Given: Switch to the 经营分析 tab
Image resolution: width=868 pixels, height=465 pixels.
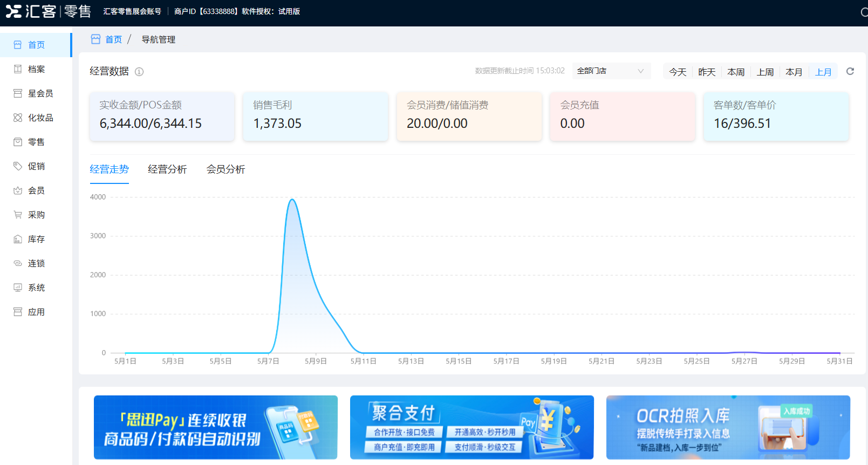Looking at the screenshot, I should [x=167, y=169].
